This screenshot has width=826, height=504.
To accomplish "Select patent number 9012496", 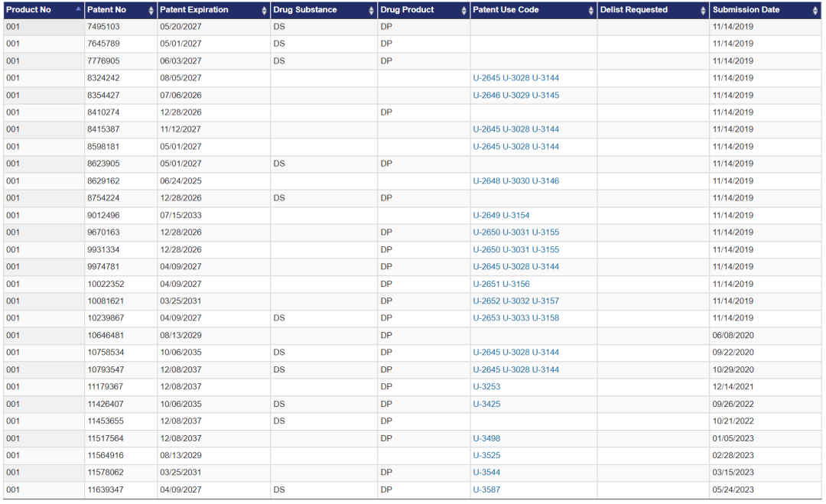I will coord(103,215).
